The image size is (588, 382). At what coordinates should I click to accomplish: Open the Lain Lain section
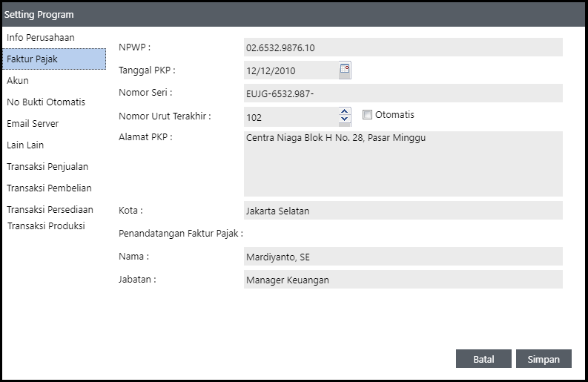point(25,145)
